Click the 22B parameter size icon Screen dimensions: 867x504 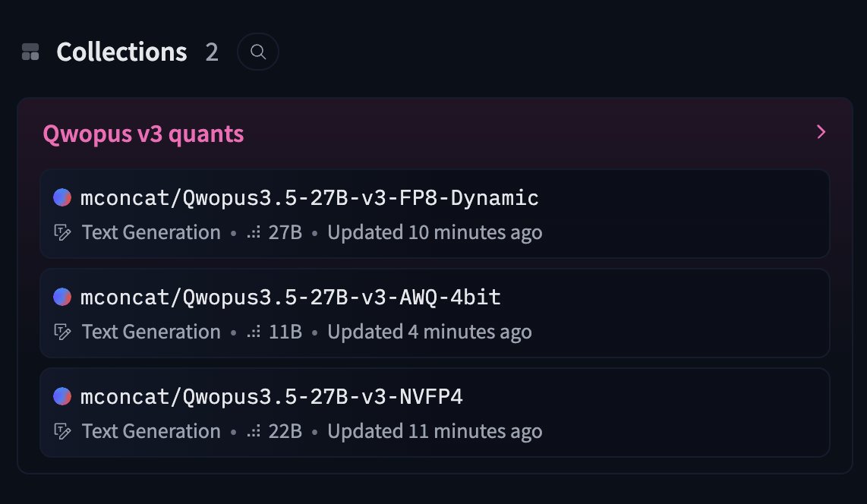(x=254, y=432)
